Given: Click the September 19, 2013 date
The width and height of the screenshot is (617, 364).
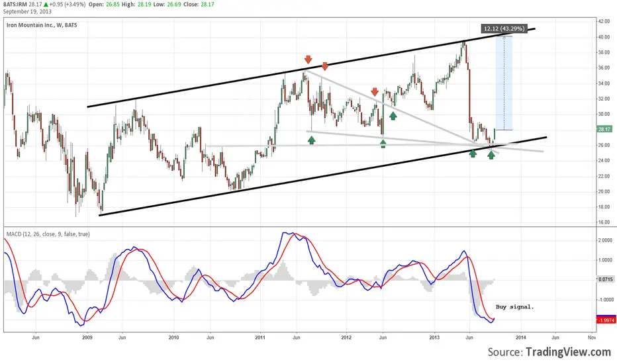Looking at the screenshot, I should pos(27,11).
